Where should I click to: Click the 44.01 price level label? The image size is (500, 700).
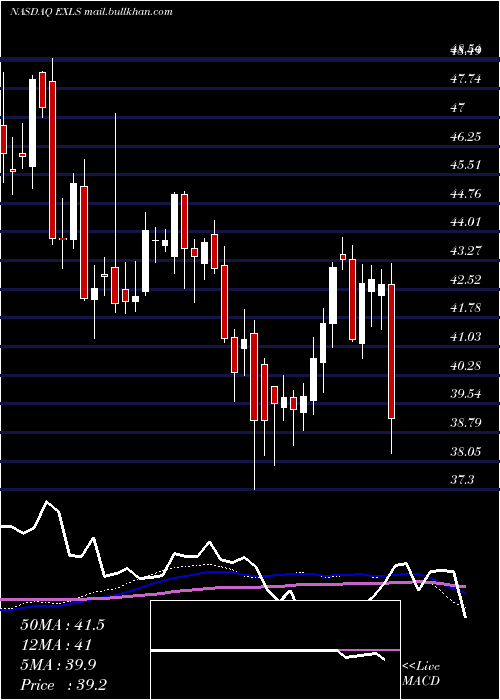(x=466, y=222)
